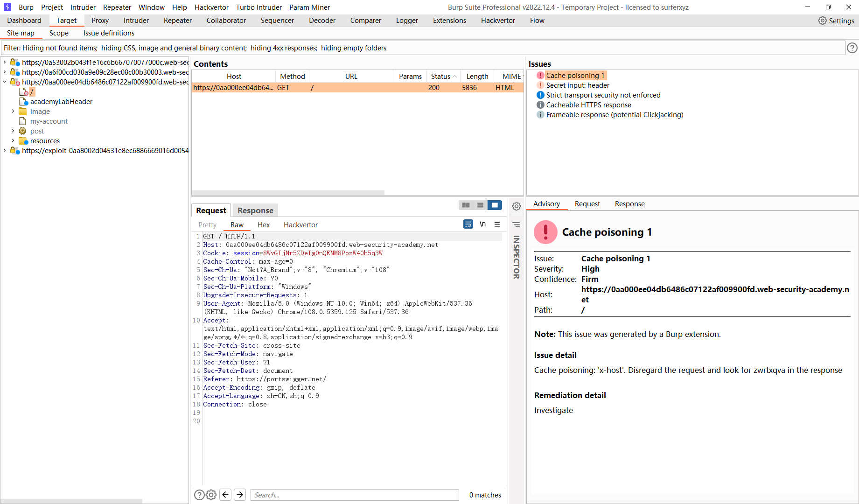This screenshot has width=859, height=504.
Task: Switch to Issue definitions sub-tab
Action: pos(109,33)
